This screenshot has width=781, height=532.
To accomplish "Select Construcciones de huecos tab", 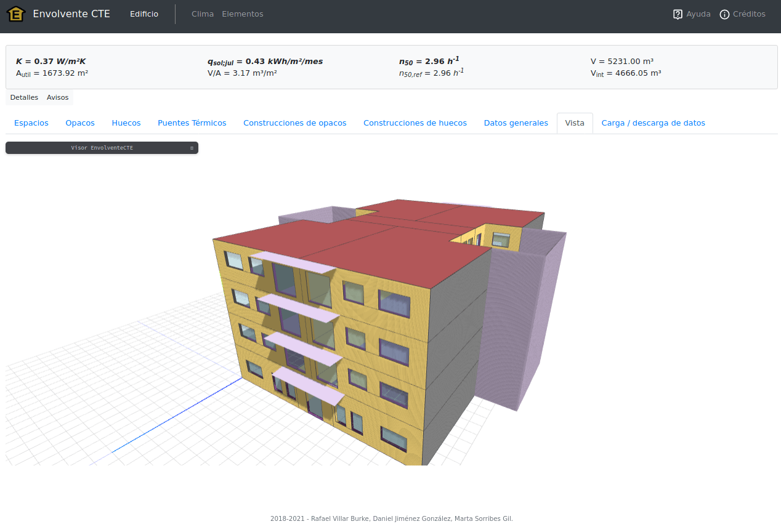I will [415, 123].
